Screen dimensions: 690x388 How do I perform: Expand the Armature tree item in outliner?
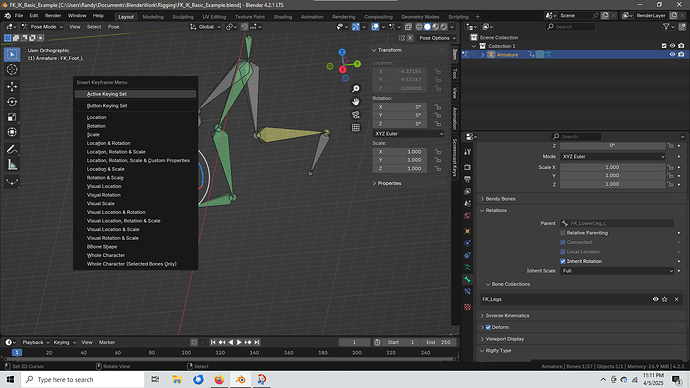click(x=483, y=55)
